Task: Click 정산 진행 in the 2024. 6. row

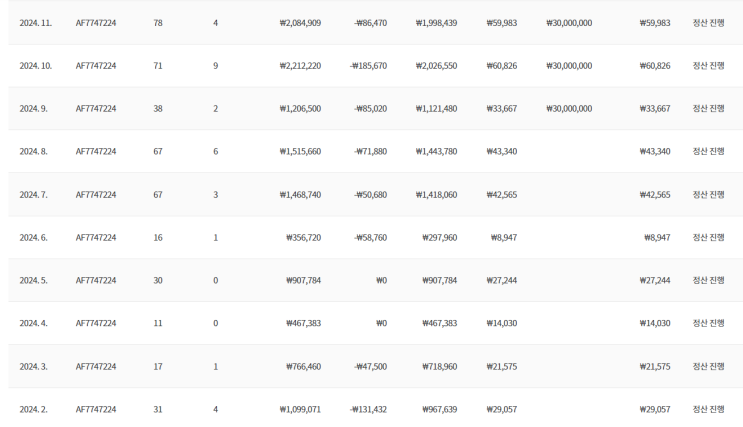Action: [x=708, y=238]
